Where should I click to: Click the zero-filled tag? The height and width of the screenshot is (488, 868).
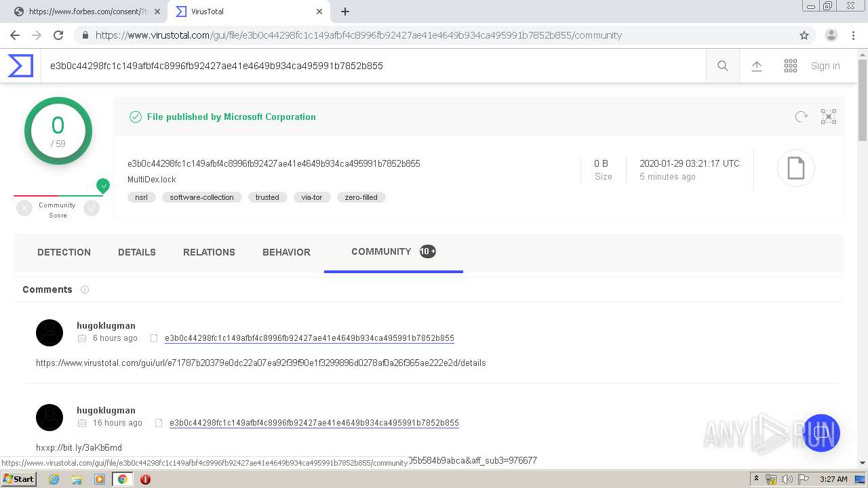click(361, 197)
